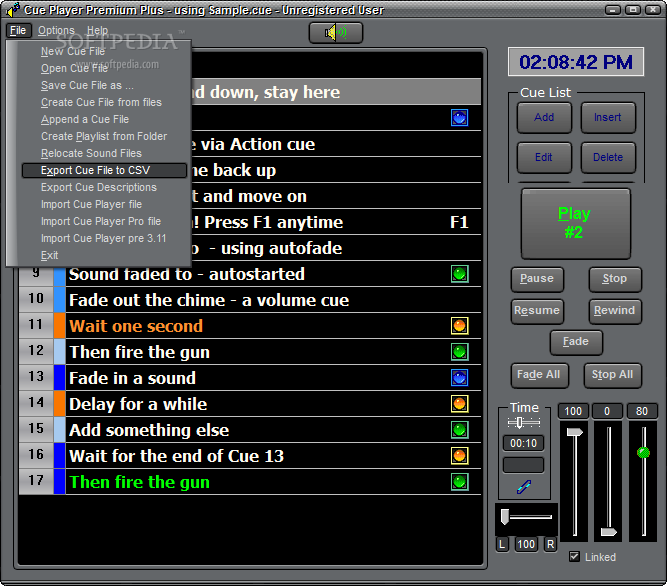This screenshot has width=667, height=586.
Task: Select cue 10 Fade out the chime
Action: pyautogui.click(x=250, y=300)
